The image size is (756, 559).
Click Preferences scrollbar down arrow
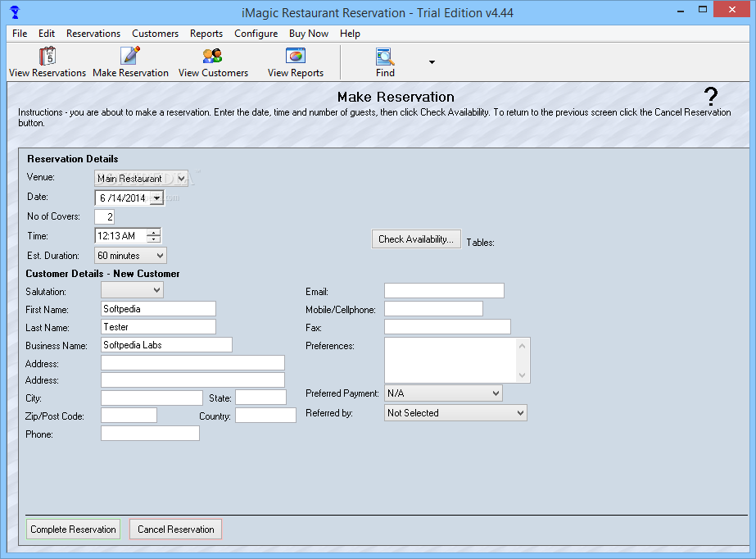(x=523, y=375)
